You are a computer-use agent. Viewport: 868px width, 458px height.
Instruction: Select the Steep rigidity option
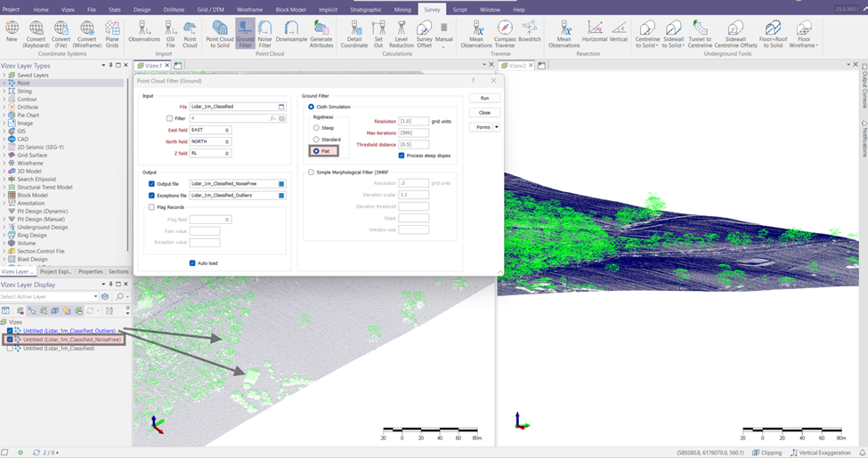click(316, 128)
